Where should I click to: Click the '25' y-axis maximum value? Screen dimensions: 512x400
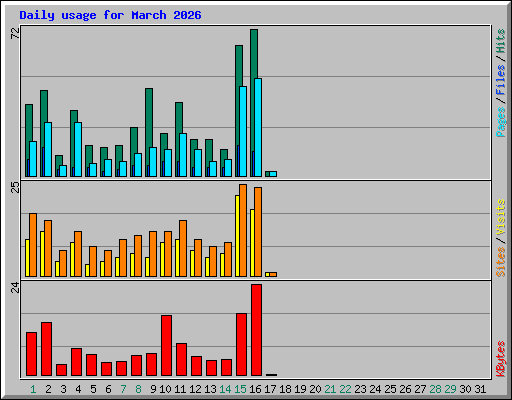click(x=15, y=187)
